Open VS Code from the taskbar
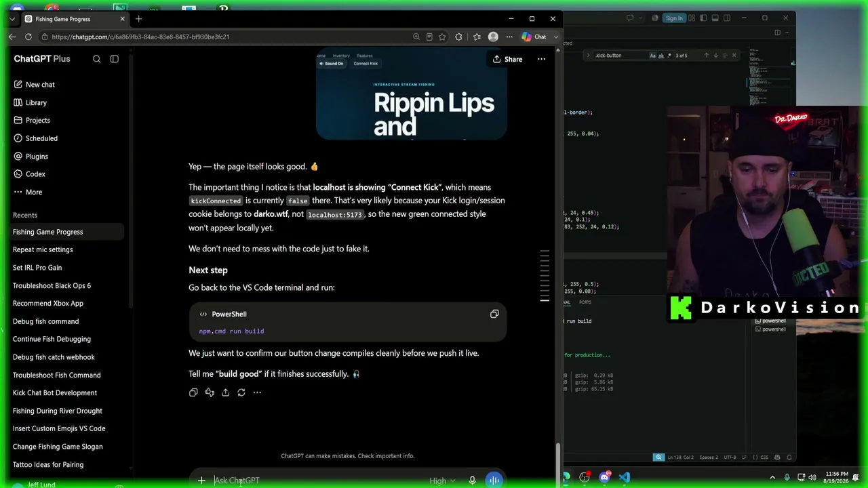This screenshot has height=488, width=868. [625, 478]
